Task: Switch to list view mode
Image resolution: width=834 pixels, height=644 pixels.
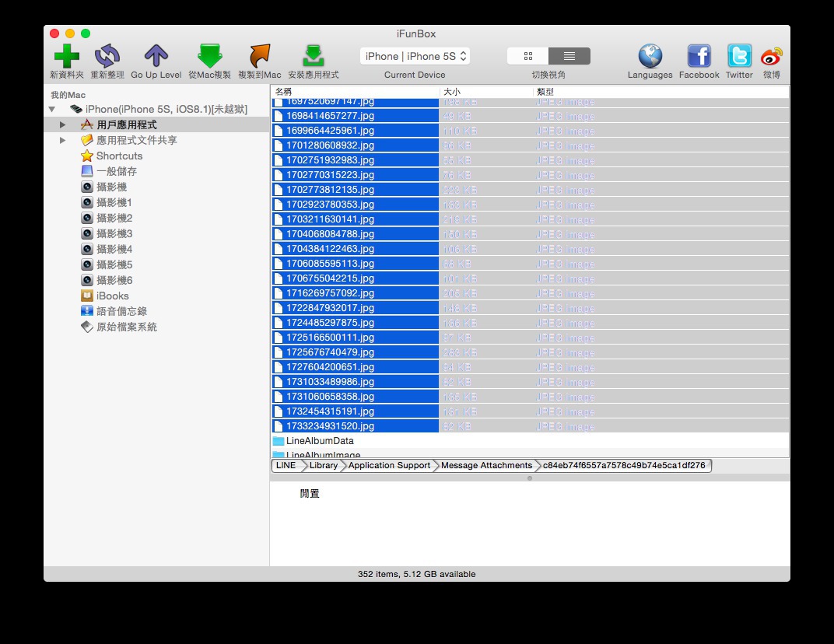Action: pyautogui.click(x=569, y=56)
